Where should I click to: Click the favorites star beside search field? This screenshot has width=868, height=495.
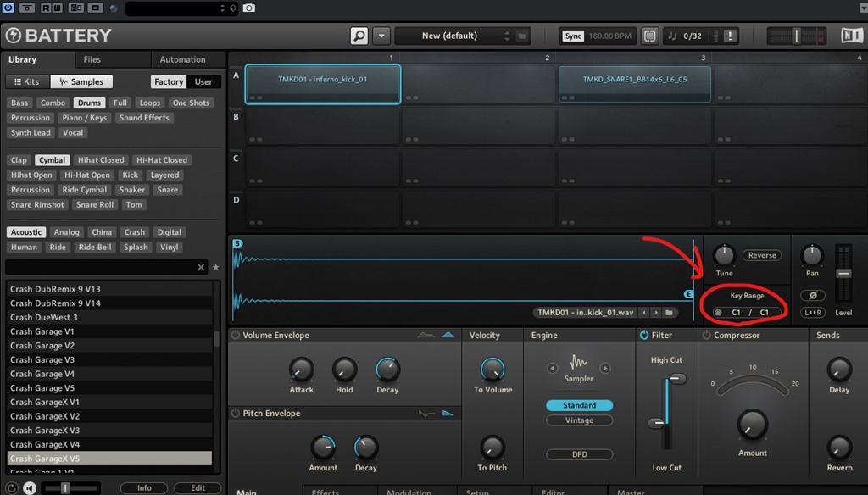coord(215,267)
